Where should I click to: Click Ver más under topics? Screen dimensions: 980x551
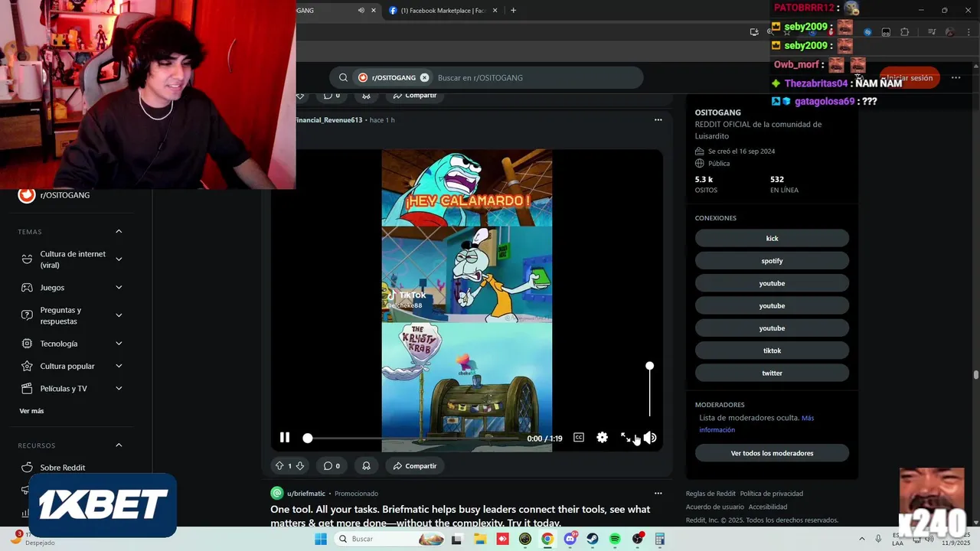pyautogui.click(x=31, y=411)
